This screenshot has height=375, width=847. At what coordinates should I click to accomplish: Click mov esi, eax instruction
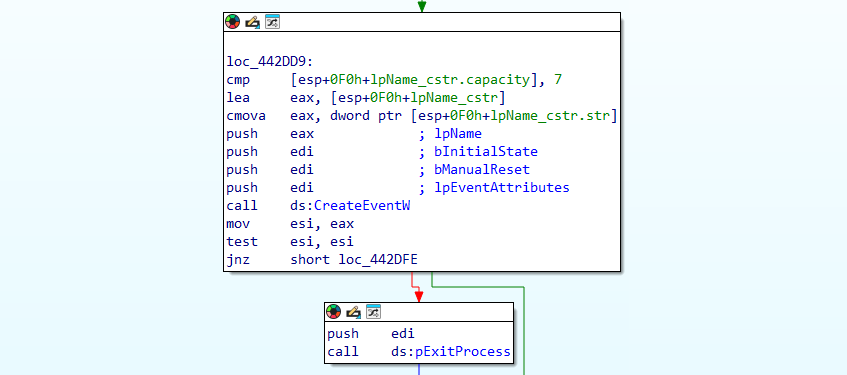290,224
